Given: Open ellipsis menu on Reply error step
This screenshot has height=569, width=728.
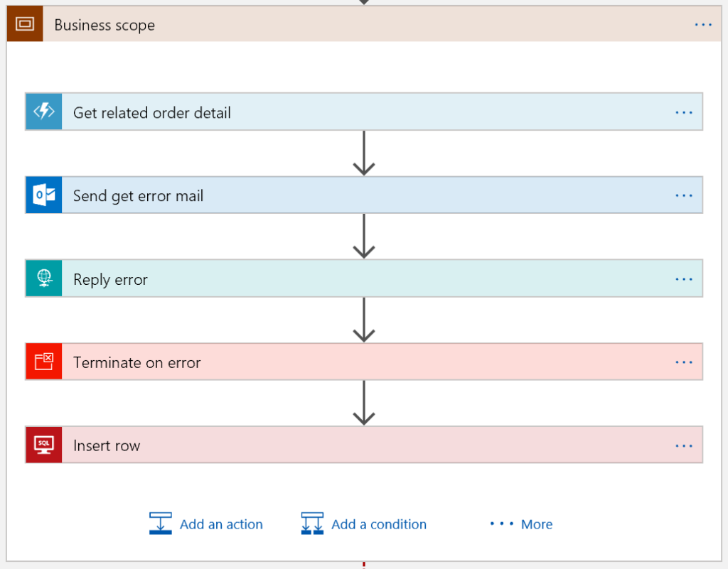Looking at the screenshot, I should (x=684, y=278).
